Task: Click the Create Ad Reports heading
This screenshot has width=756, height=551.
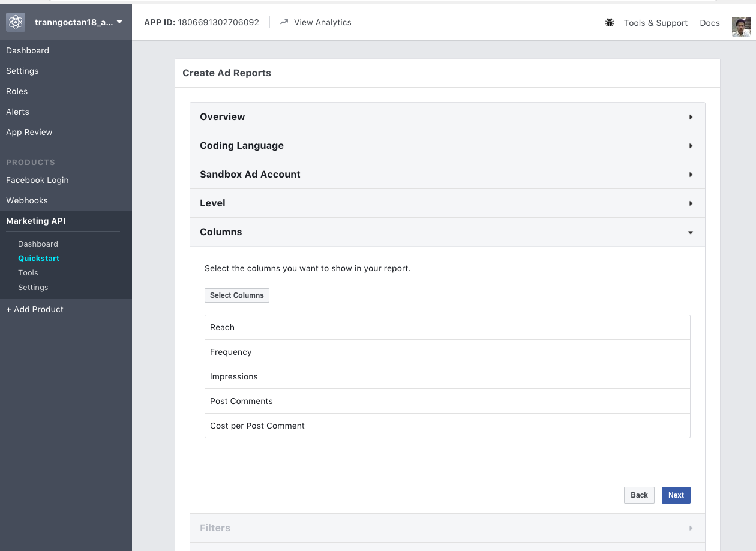Action: (227, 73)
